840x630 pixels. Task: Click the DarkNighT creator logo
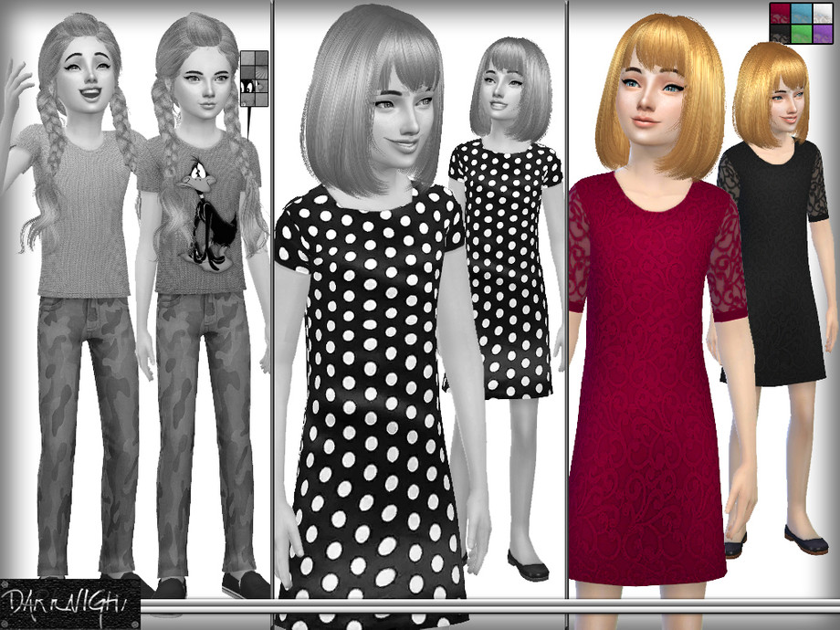[x=69, y=604]
